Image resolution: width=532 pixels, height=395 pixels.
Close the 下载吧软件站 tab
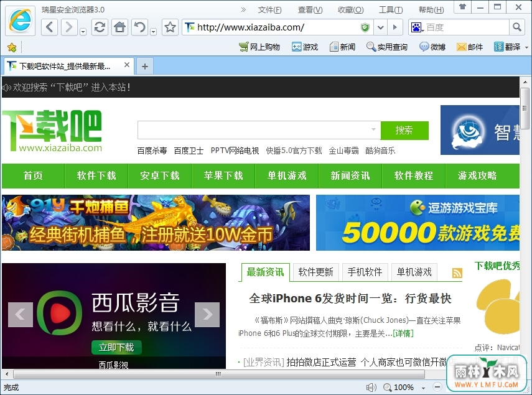click(127, 65)
